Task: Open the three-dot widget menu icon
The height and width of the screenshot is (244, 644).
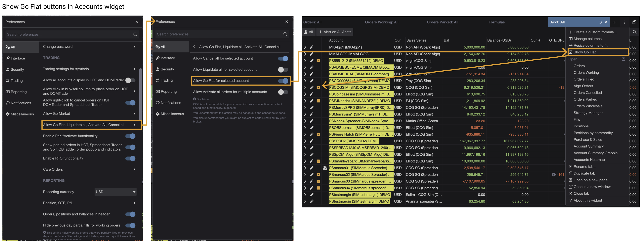Action: click(x=624, y=22)
